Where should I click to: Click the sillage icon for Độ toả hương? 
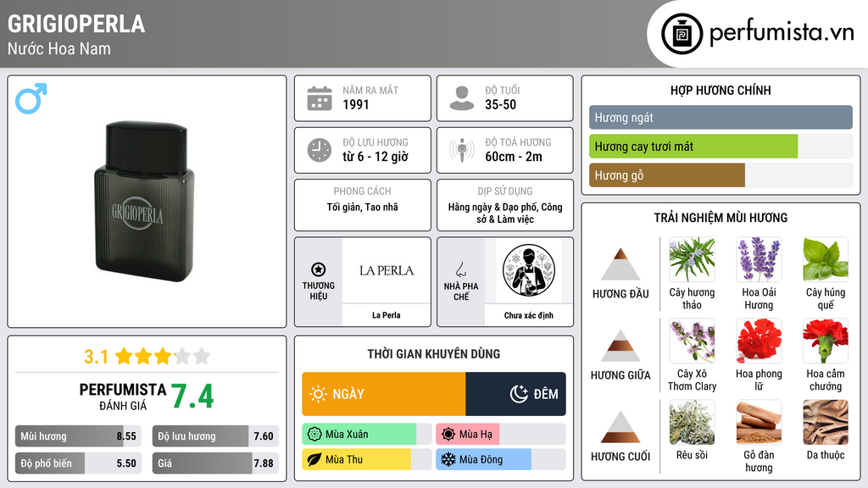[462, 150]
